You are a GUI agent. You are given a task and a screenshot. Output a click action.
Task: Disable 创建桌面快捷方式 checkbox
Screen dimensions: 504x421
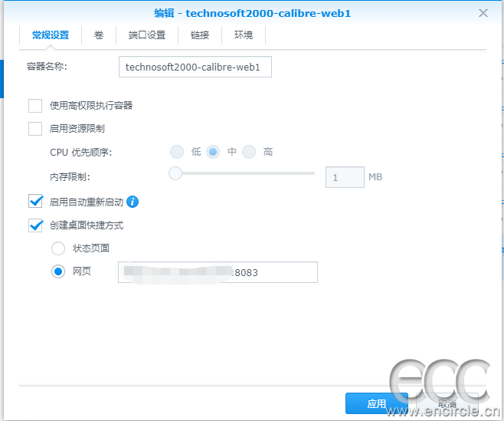(x=35, y=225)
